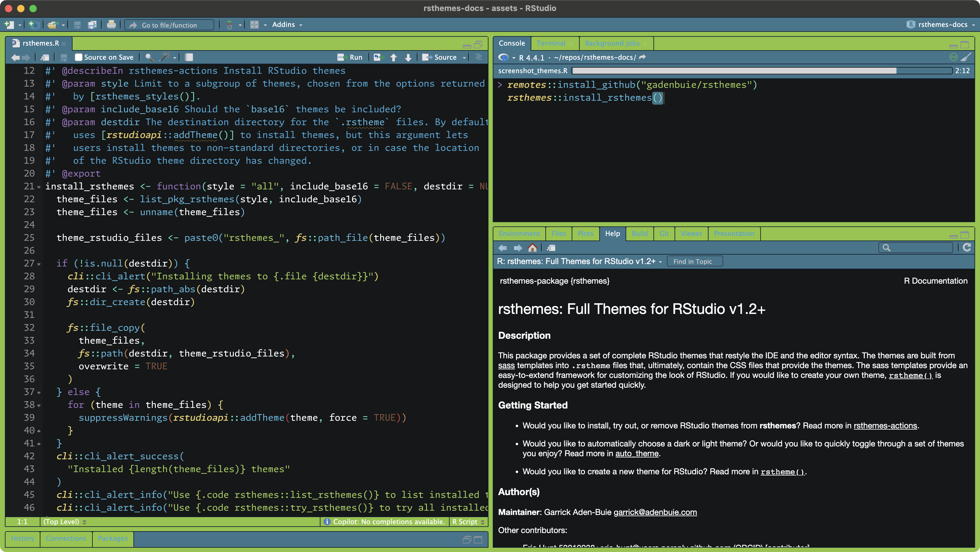The width and height of the screenshot is (980, 552).
Task: Open the code tools magic wand
Action: 165,57
